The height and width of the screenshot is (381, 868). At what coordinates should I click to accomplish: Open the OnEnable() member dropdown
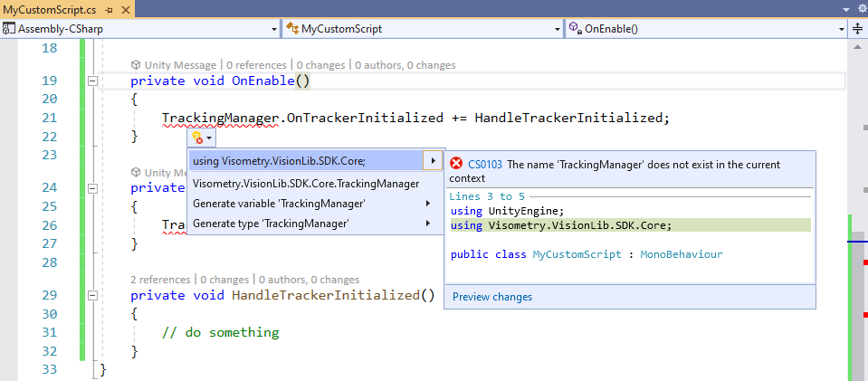pyautogui.click(x=840, y=29)
